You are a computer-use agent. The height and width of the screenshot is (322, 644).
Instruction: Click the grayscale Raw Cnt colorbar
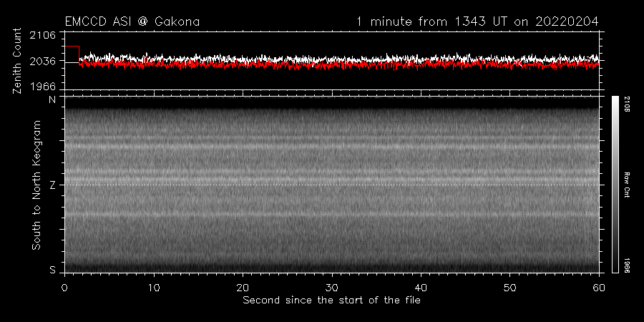615,185
